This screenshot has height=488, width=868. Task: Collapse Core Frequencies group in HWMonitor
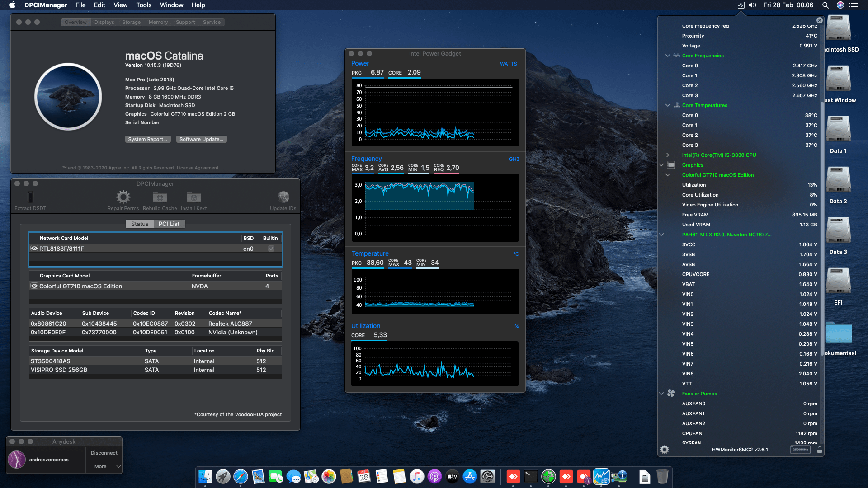pyautogui.click(x=668, y=56)
